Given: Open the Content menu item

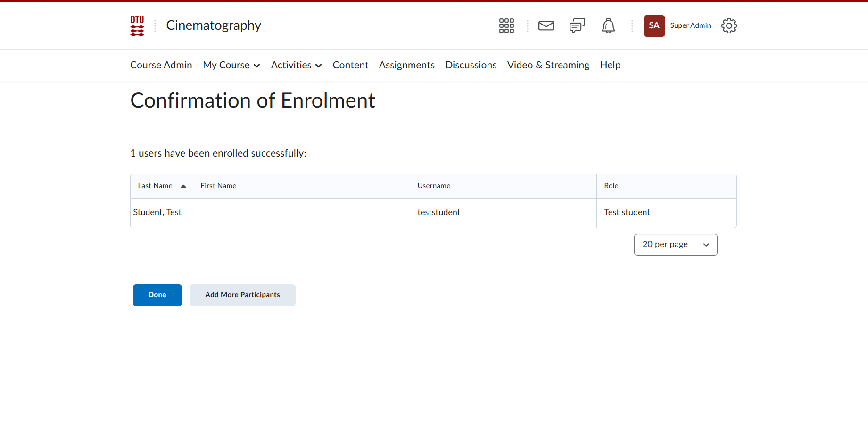Looking at the screenshot, I should (350, 65).
